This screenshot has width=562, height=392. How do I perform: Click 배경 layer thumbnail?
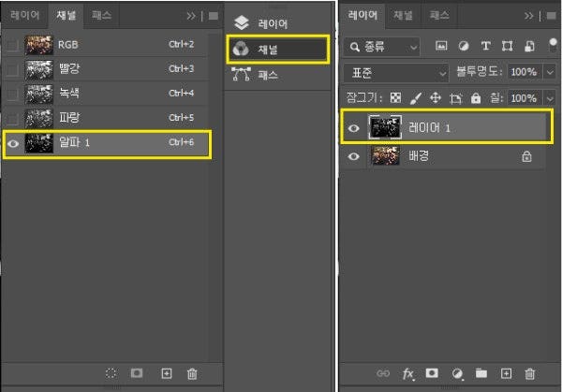(385, 155)
